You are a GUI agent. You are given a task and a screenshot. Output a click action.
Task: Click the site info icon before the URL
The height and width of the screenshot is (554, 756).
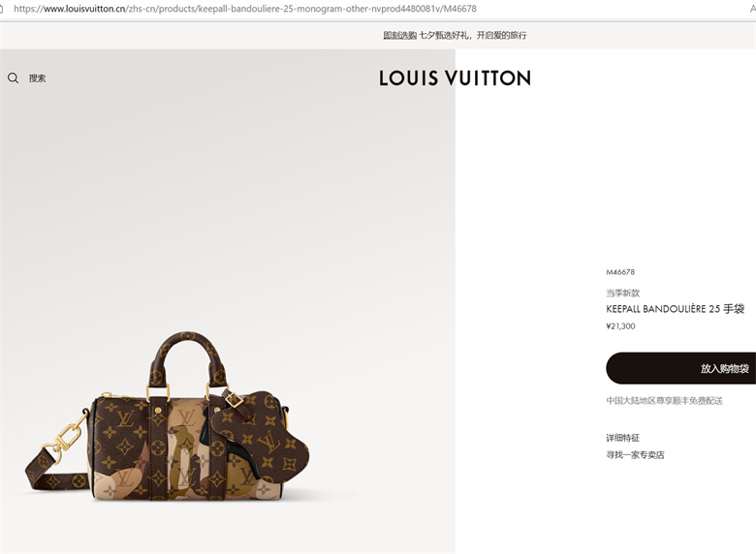point(2,9)
